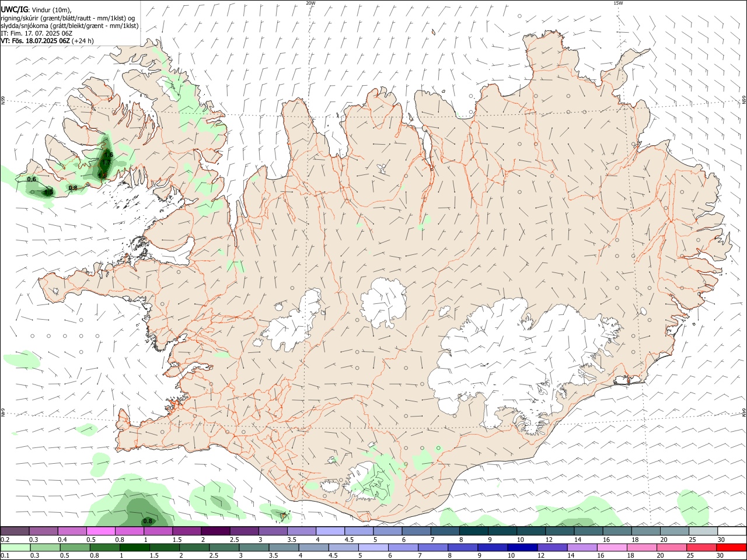
Task: Select upper legend swatch between 0.5 and 0.8
Action: coord(100,531)
